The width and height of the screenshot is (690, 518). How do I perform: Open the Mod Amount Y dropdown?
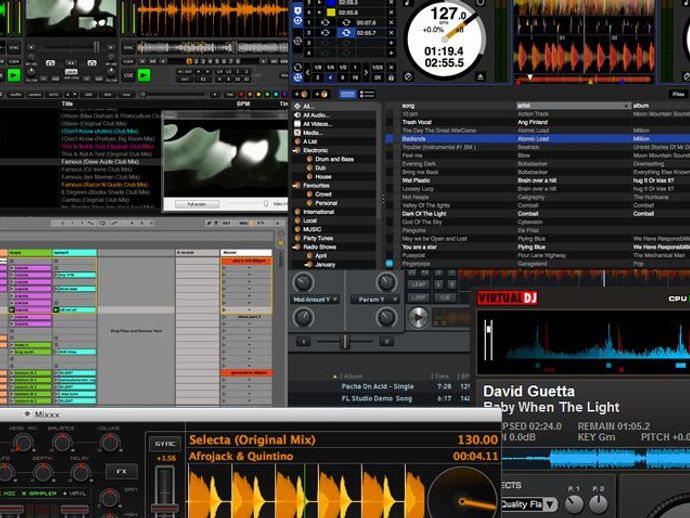coord(315,299)
